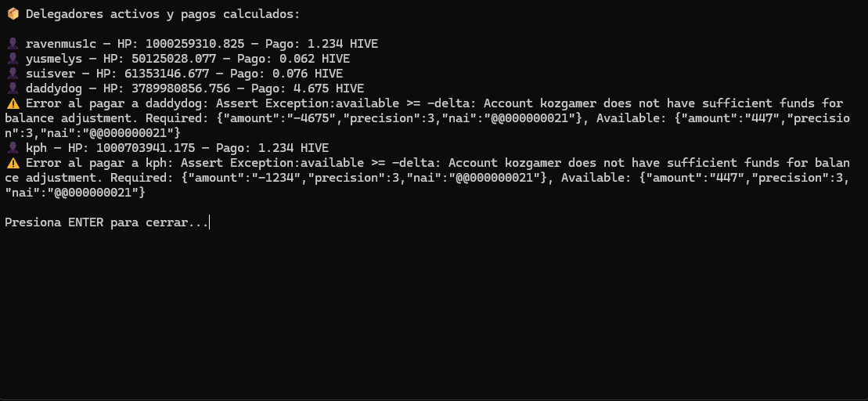Click the "Delegadores activos y pagos calculados" header text
This screenshot has width=868, height=401.
[x=163, y=14]
